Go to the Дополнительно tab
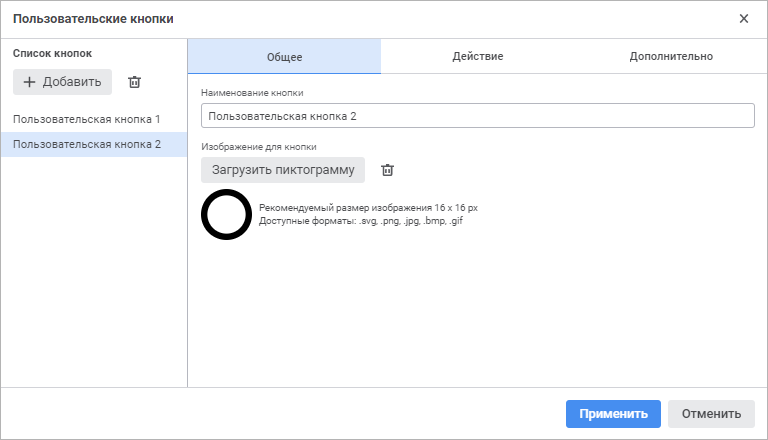768x440 pixels. click(671, 57)
